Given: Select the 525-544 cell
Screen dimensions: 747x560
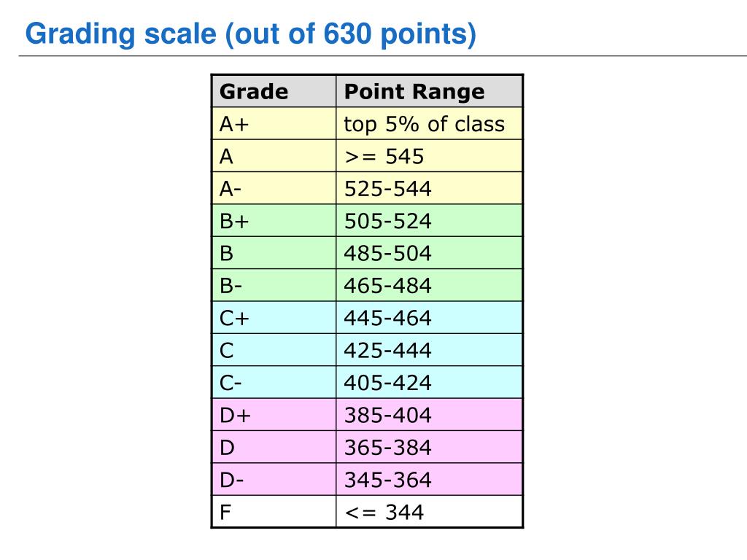Looking at the screenshot, I should tap(429, 188).
